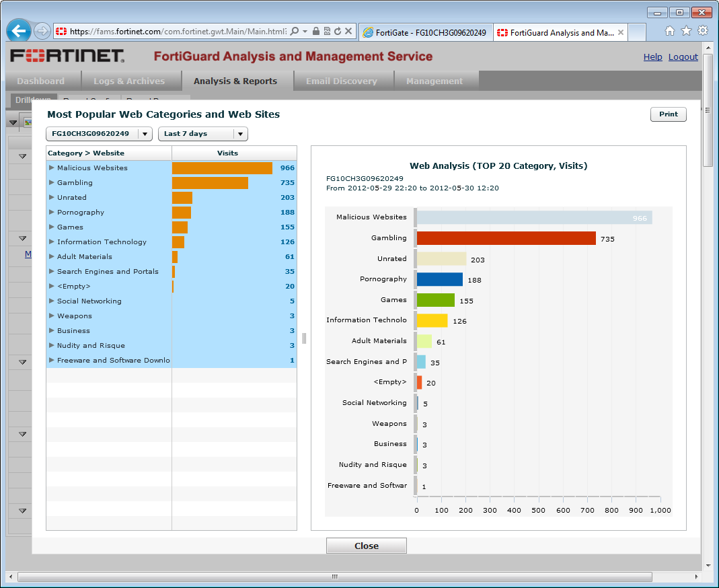This screenshot has width=719, height=588.
Task: Expand Search Engines and Portals category
Action: (52, 272)
